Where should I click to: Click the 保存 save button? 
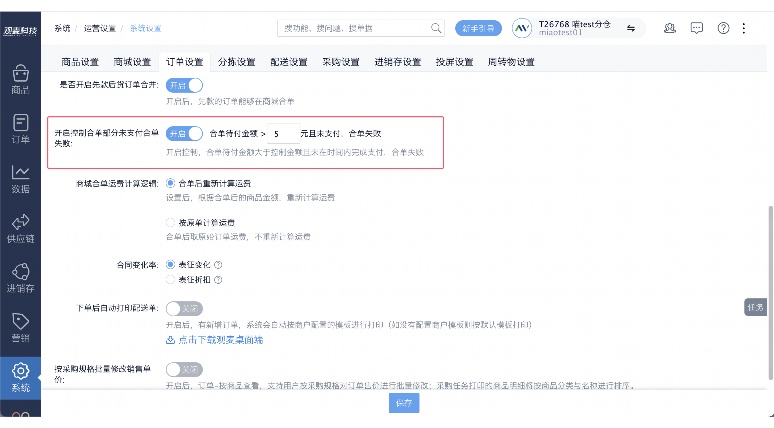click(404, 403)
